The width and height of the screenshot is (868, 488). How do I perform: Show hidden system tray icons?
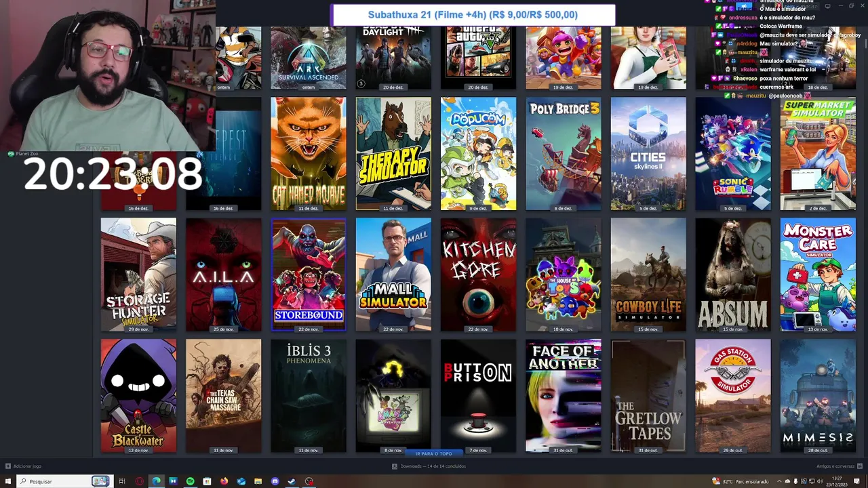(779, 481)
